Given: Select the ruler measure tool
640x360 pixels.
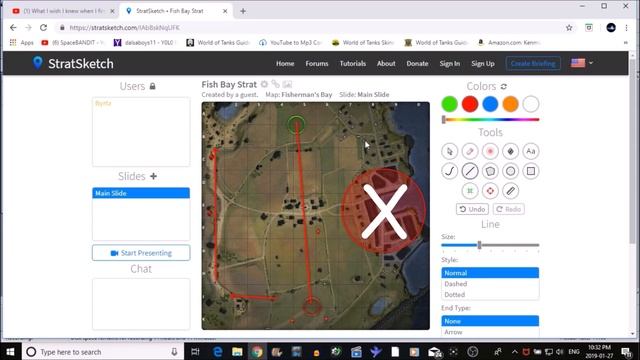Looking at the screenshot, I should click(x=510, y=191).
